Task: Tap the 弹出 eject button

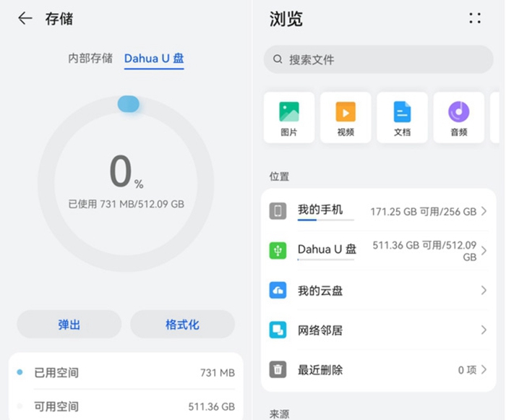Action: pyautogui.click(x=69, y=325)
